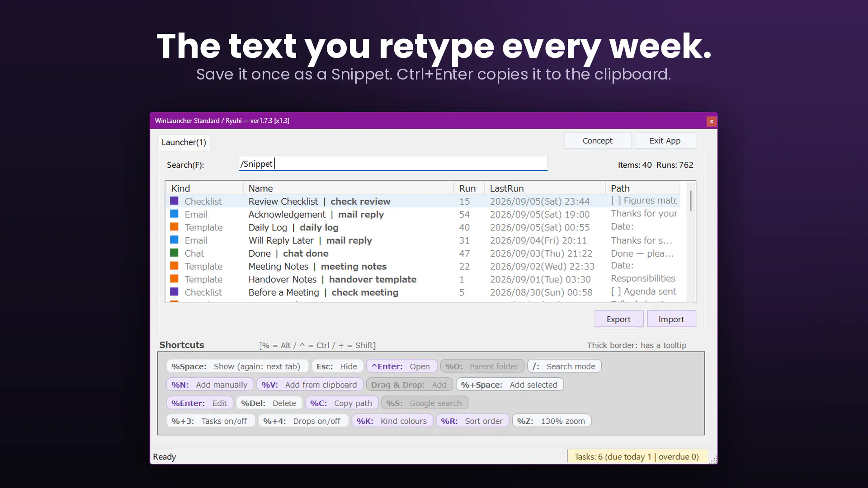This screenshot has height=488, width=868.
Task: Click the orange Kind square for Daily Log
Action: [x=174, y=227]
